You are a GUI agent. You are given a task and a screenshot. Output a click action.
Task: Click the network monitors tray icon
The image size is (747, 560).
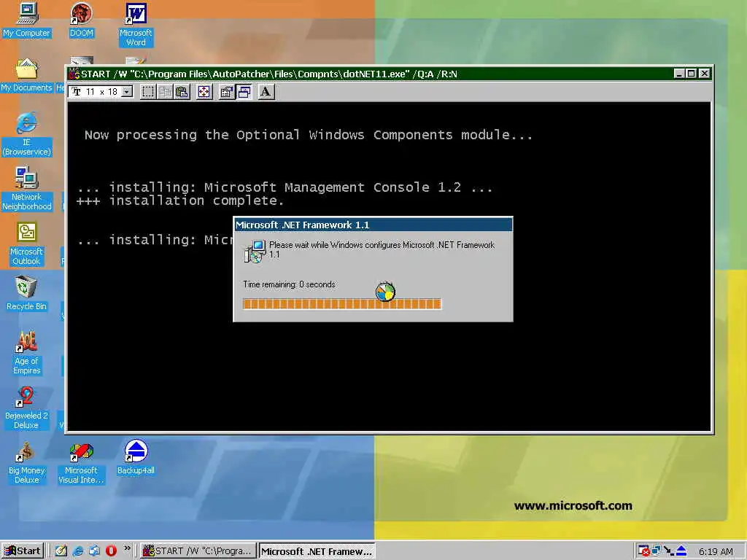[x=657, y=551]
